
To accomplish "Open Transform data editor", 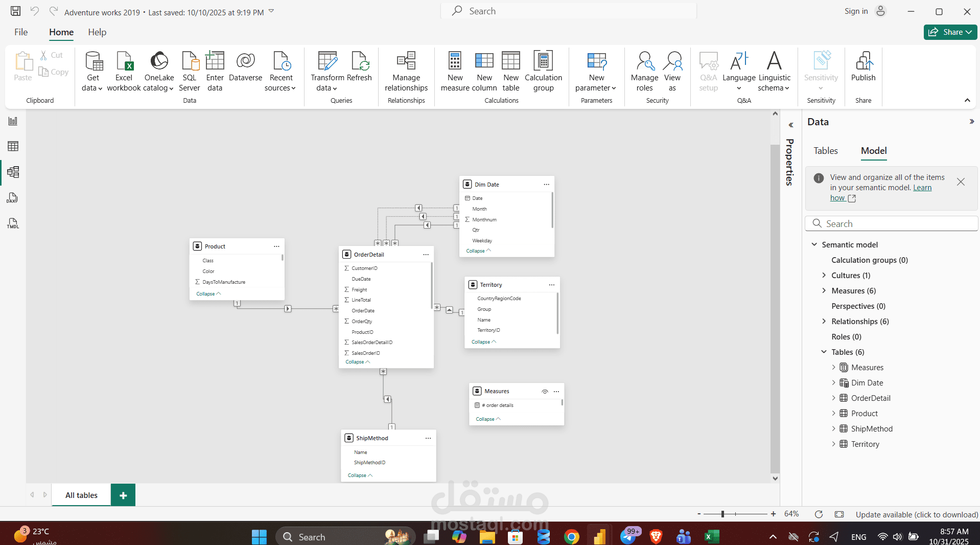I will [327, 72].
